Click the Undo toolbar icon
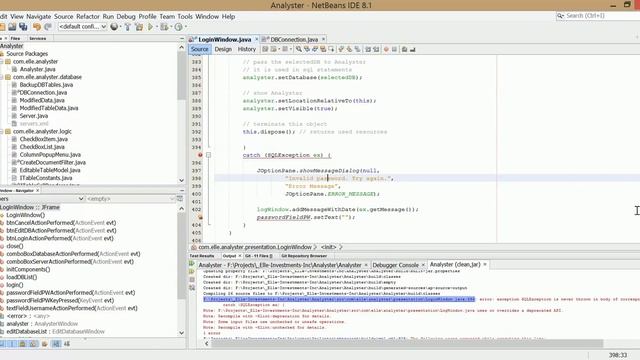Image resolution: width=640 pixels, height=360 pixels. pos(37,27)
